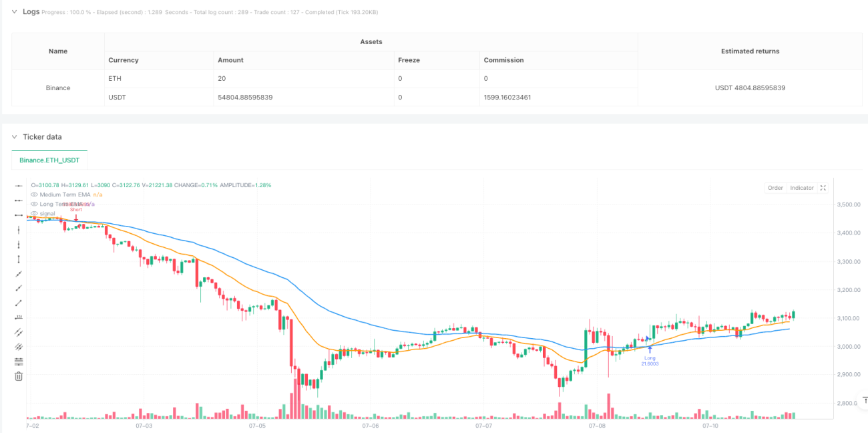Image resolution: width=868 pixels, height=433 pixels.
Task: Collapse the Logs section
Action: tap(15, 11)
